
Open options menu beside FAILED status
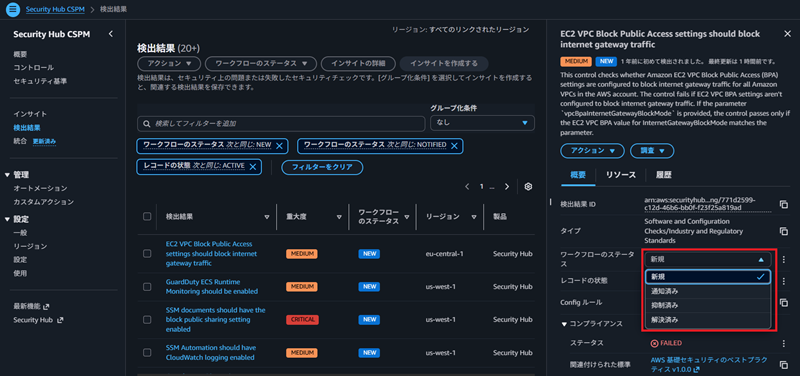tap(784, 343)
